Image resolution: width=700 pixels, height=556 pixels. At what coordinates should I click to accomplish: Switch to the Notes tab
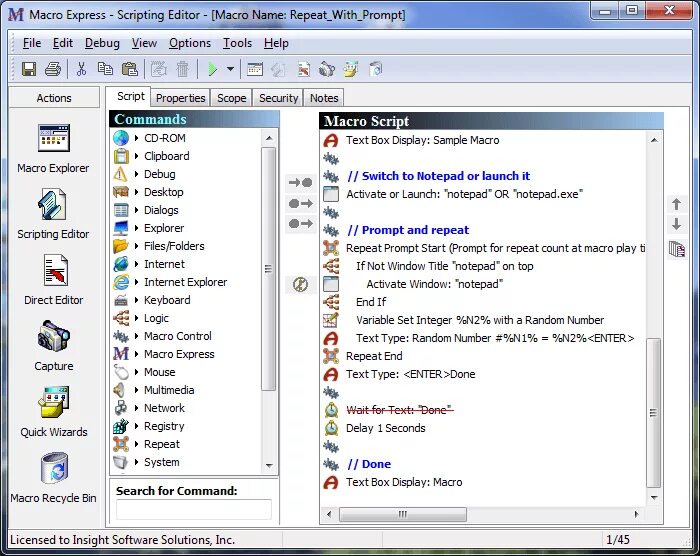[x=324, y=98]
